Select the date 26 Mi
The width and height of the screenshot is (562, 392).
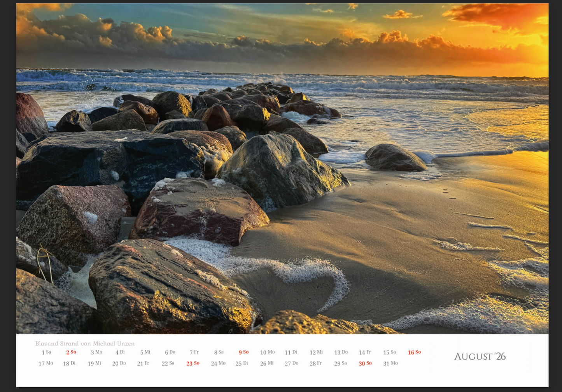coord(267,363)
